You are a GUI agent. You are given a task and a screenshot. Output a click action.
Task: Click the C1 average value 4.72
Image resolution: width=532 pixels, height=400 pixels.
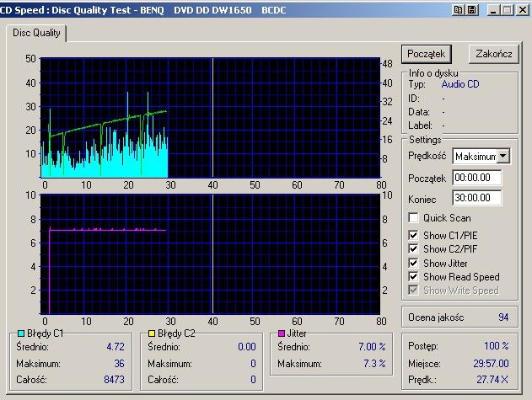coord(116,347)
